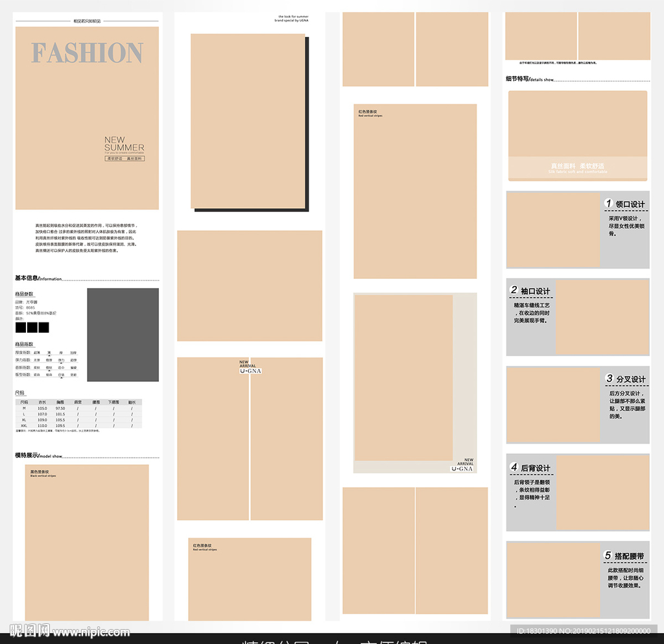The image size is (664, 644).
Task: Click the 真丝面料 柔软舒适 banner caption
Action: point(577,167)
